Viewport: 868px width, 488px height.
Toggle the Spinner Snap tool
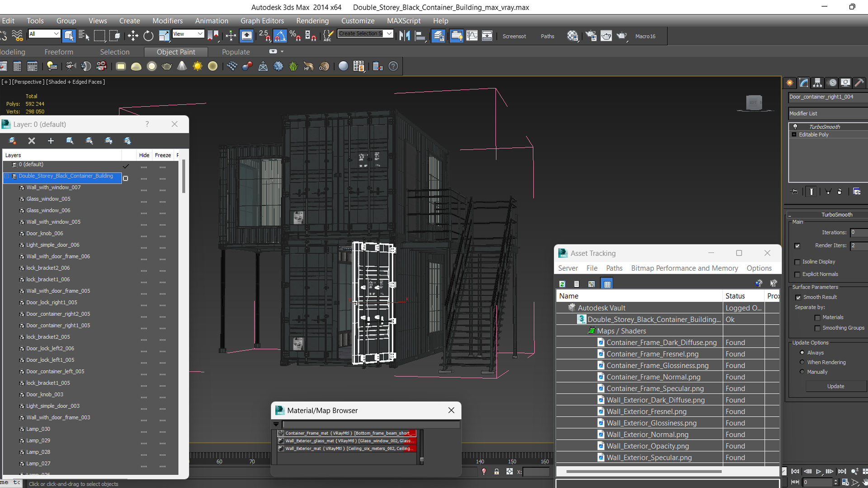click(x=311, y=36)
